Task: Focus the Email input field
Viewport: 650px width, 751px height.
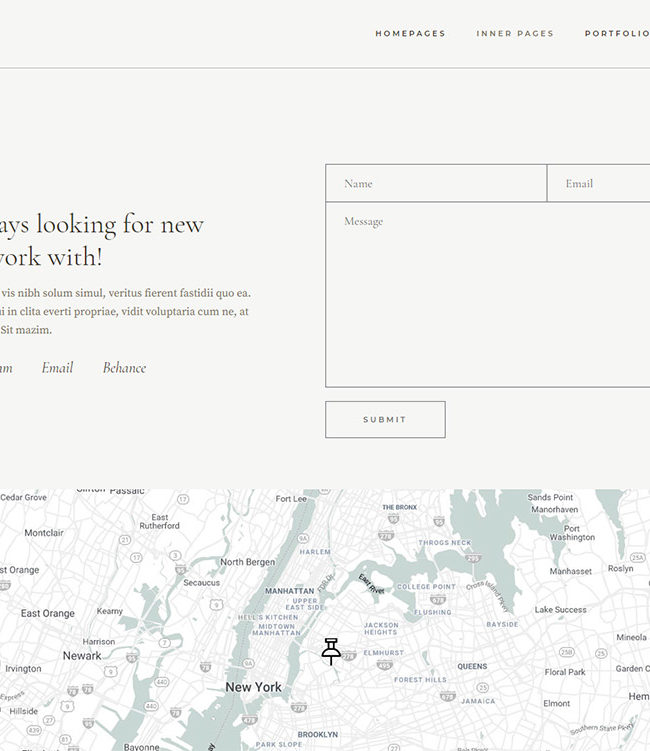Action: (x=598, y=183)
